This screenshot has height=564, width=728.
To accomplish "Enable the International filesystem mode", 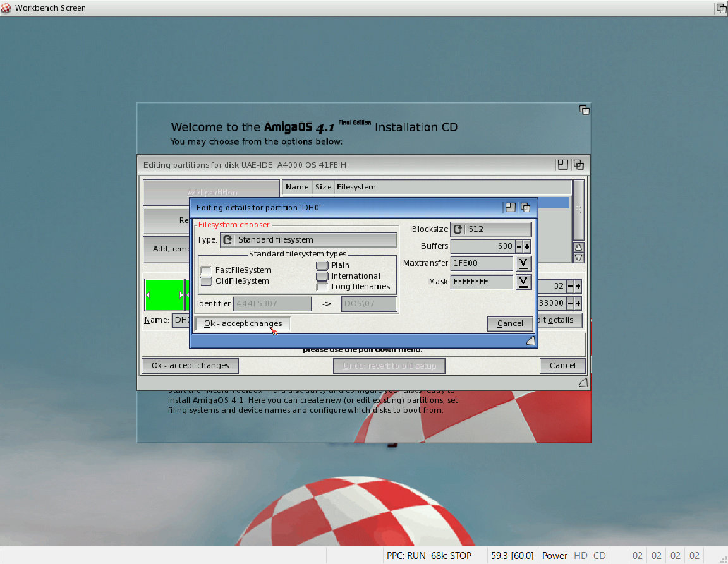I will click(x=322, y=276).
